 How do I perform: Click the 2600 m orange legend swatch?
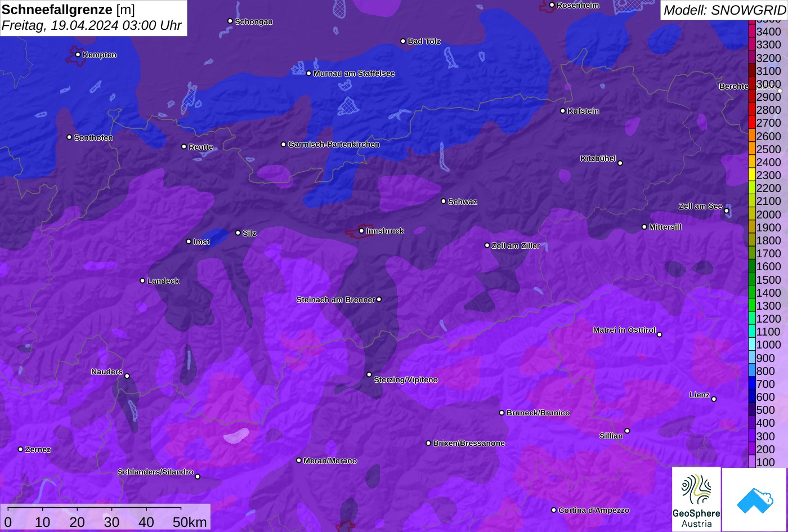tap(751, 136)
